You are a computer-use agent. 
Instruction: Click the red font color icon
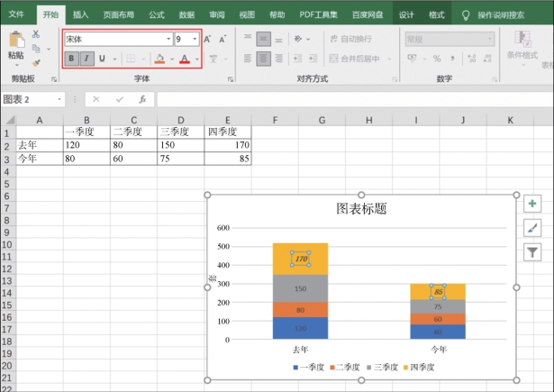tap(185, 59)
